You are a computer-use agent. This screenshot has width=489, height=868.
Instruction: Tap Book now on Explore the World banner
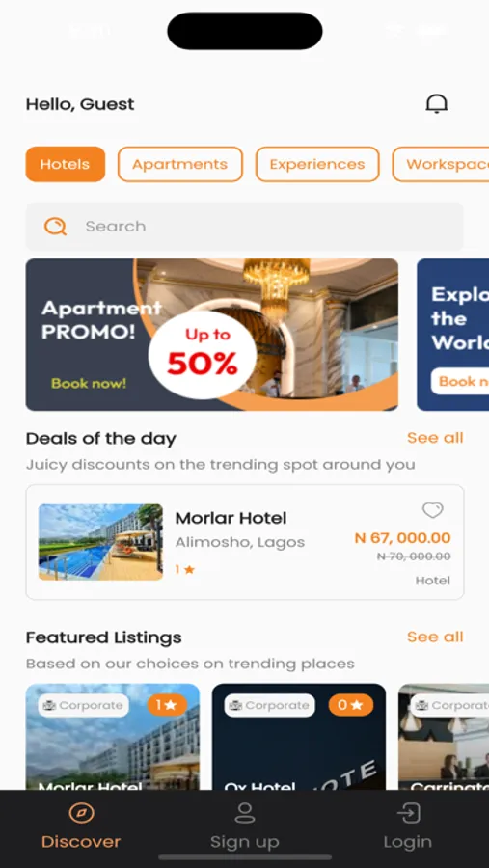pyautogui.click(x=460, y=381)
